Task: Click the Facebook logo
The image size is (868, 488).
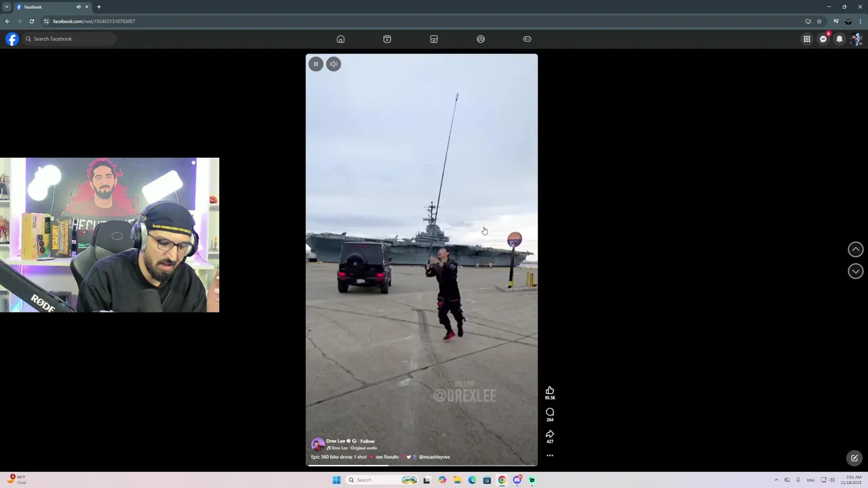Action: 12,39
